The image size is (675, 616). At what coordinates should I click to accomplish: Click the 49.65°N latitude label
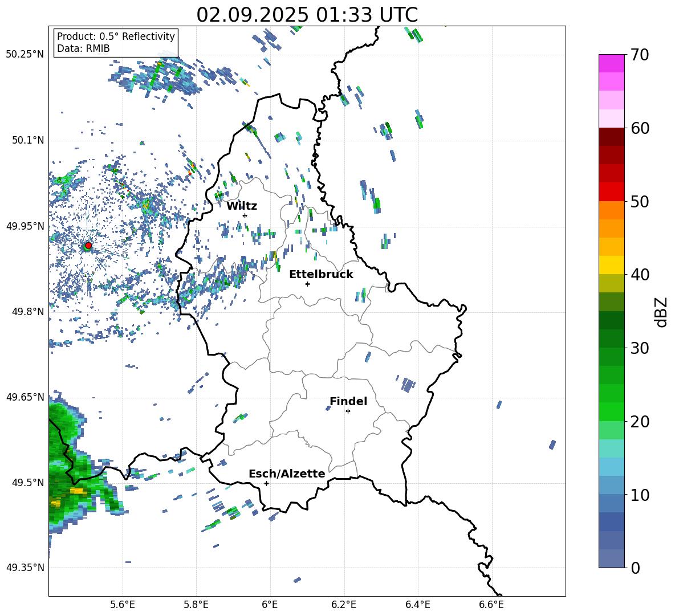25,397
